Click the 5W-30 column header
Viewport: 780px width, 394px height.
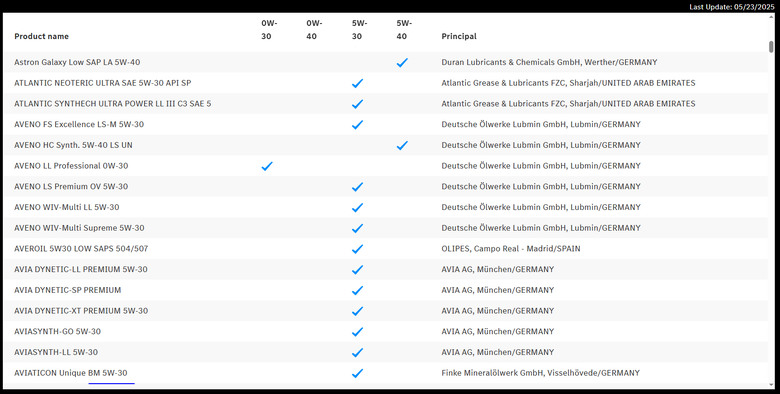click(x=359, y=29)
